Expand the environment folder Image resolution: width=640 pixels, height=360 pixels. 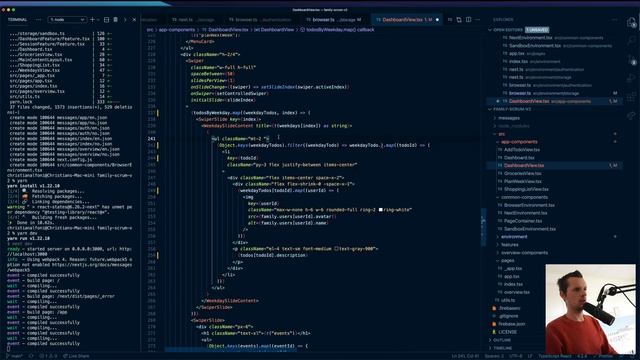pyautogui.click(x=512, y=237)
